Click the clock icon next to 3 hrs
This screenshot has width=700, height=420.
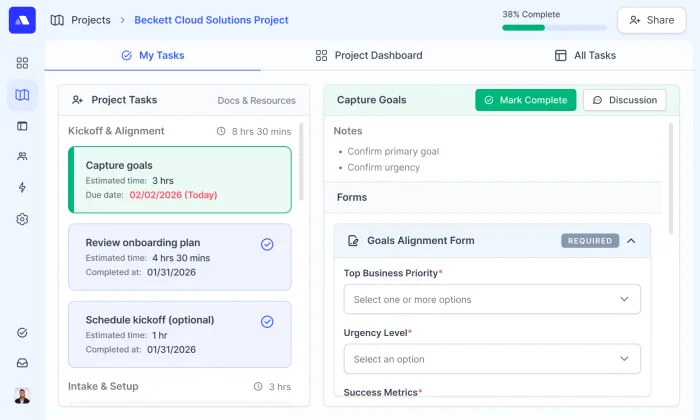click(258, 387)
